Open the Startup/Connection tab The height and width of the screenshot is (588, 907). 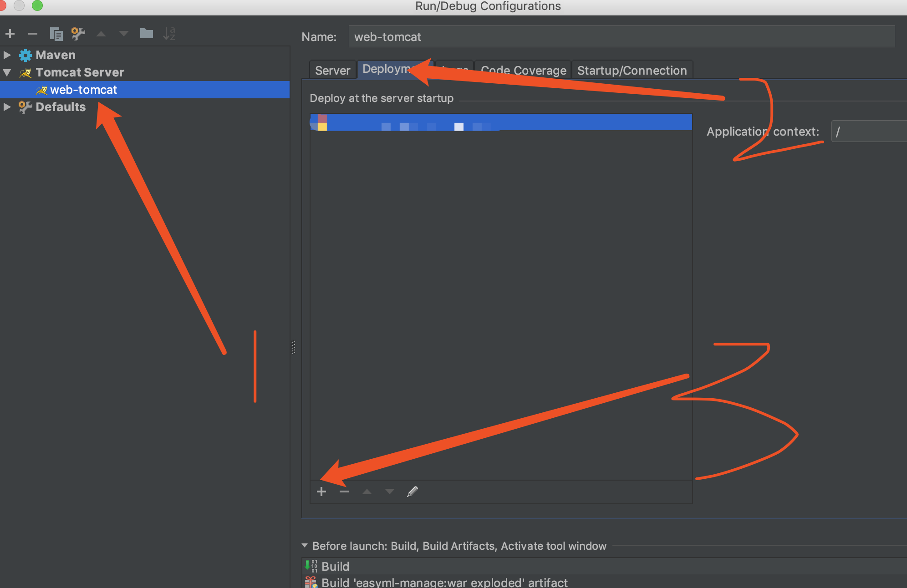tap(632, 70)
